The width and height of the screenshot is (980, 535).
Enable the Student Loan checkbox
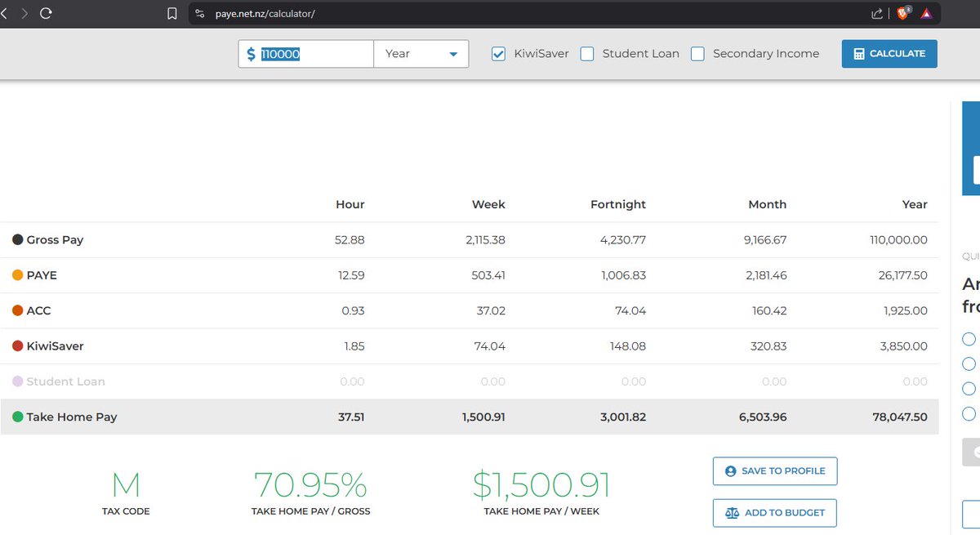587,54
